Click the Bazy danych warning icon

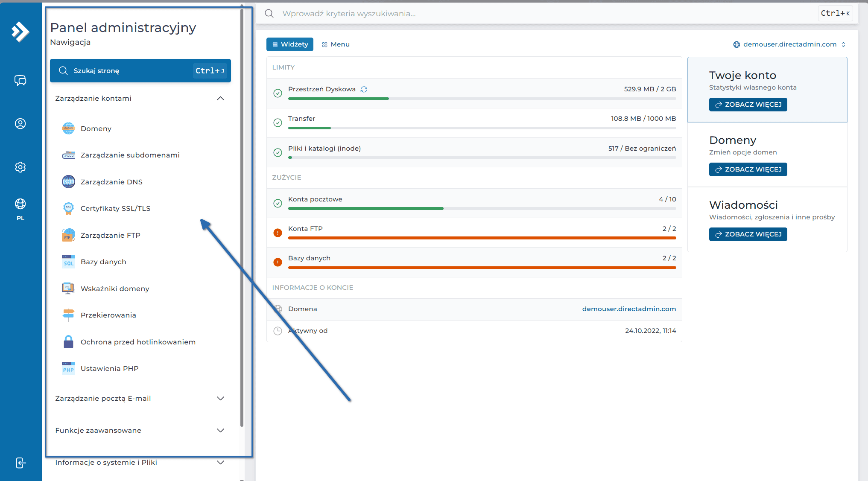[278, 262]
